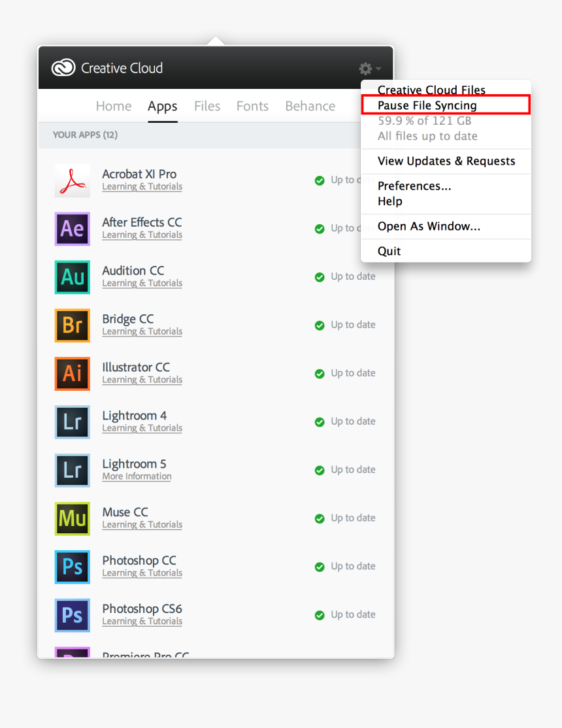Click the Lightroom 5 app icon
Viewport: 562px width, 728px height.
[73, 471]
